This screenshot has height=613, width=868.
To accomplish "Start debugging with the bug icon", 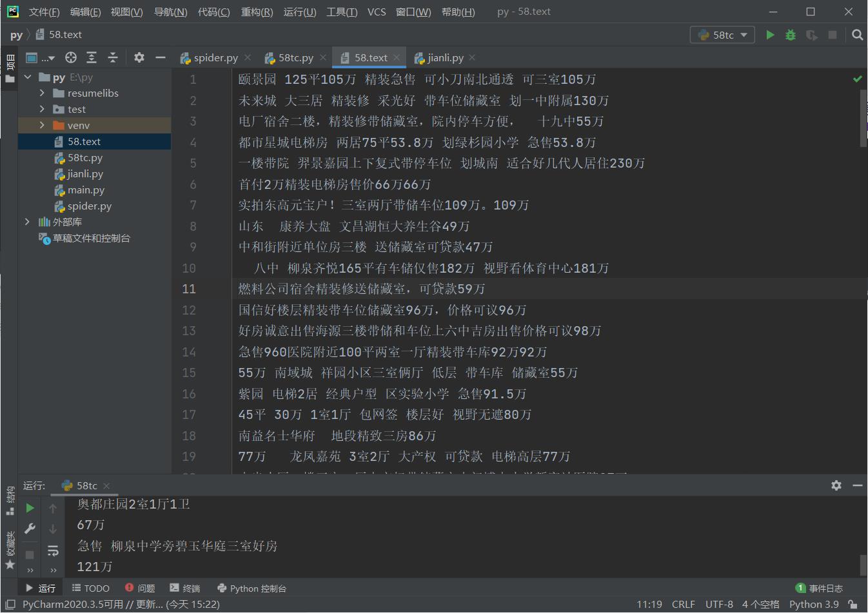I will pos(791,35).
